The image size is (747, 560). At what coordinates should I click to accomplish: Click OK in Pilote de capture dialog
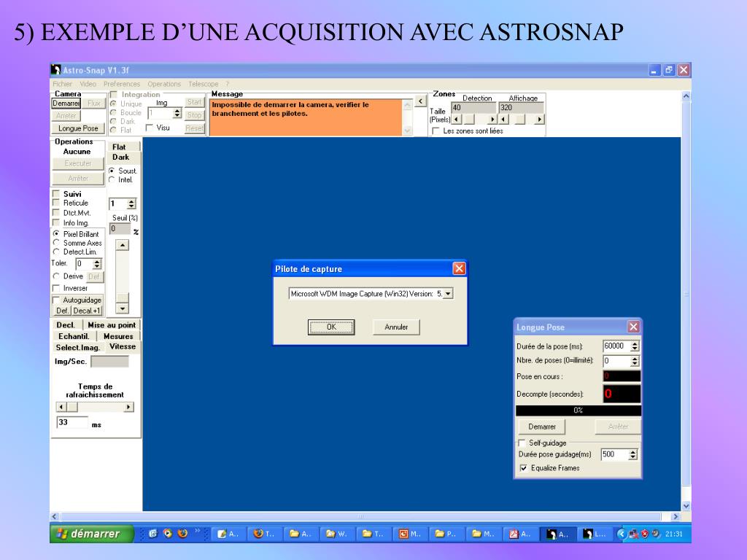pos(331,327)
